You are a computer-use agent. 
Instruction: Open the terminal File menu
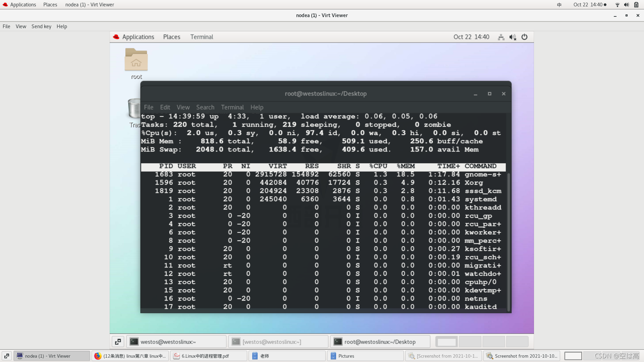point(149,107)
